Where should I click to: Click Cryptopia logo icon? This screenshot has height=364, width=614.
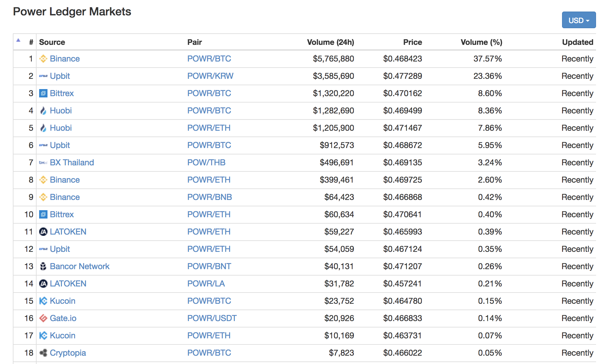43,353
